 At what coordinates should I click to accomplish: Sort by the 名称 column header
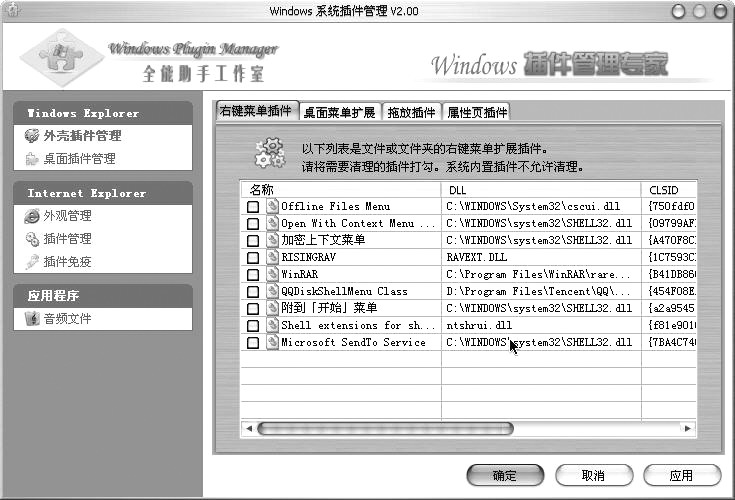[341, 190]
